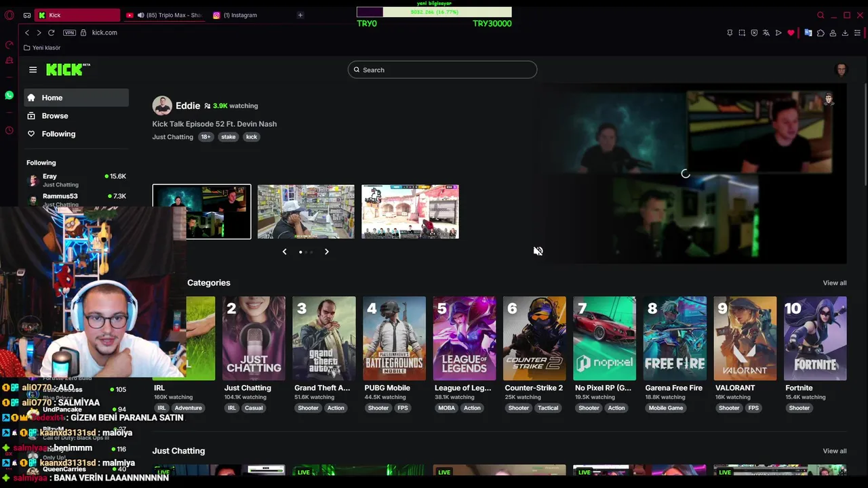This screenshot has height=488, width=868.
Task: Open Rammus53 in Following list
Action: 76,199
